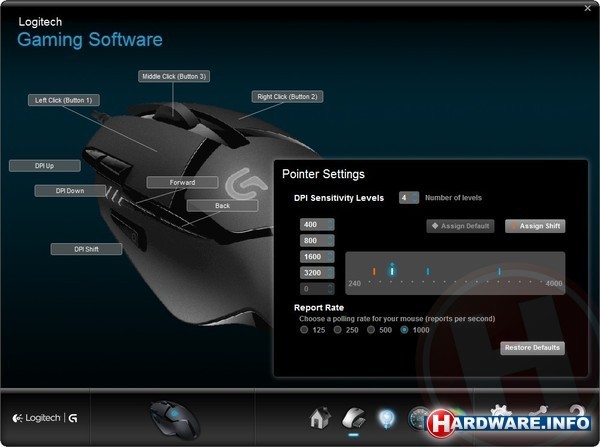Open the lighting settings bulb icon

[x=386, y=419]
